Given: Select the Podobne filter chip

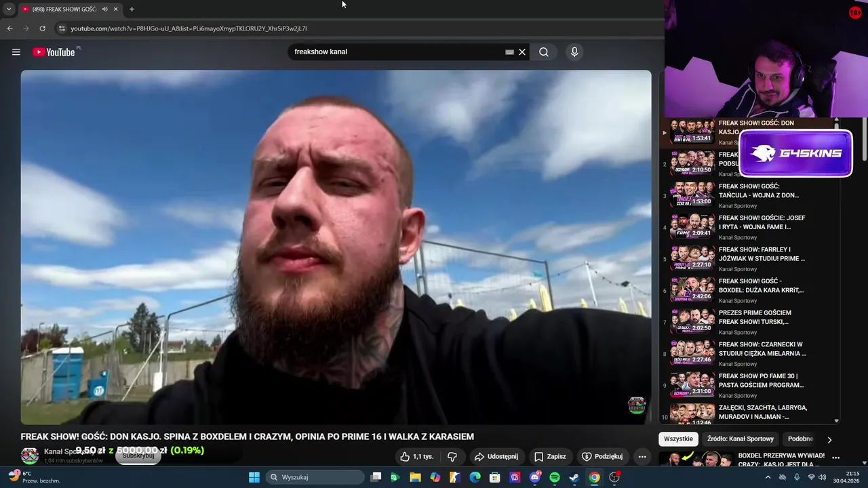Looking at the screenshot, I should [800, 439].
